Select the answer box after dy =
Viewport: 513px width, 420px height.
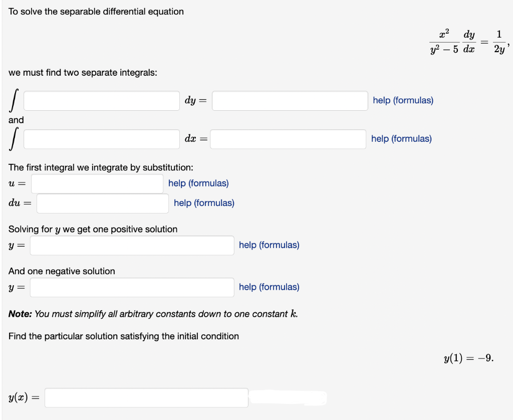tap(289, 100)
